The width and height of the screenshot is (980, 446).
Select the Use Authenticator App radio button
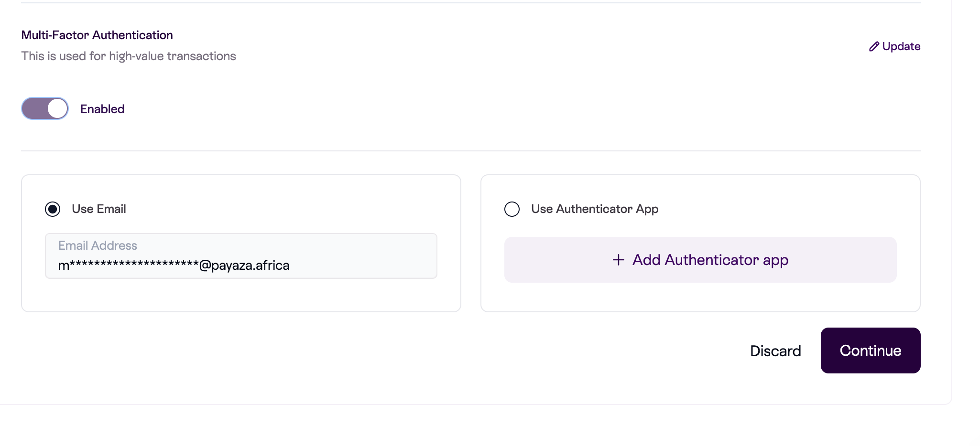tap(512, 209)
